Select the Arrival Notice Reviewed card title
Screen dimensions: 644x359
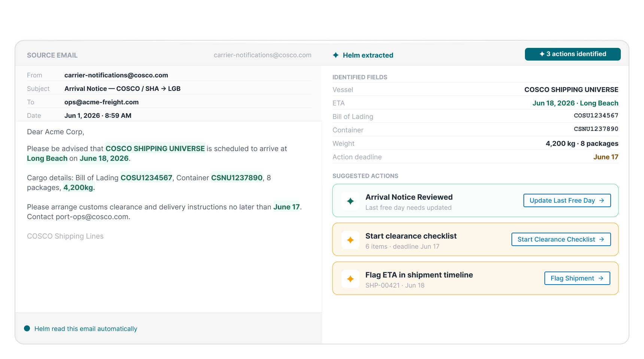(409, 197)
